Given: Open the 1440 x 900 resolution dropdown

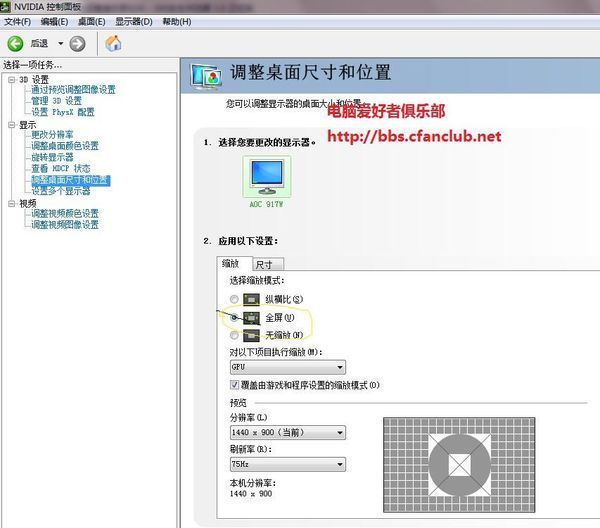Looking at the screenshot, I should 287,432.
